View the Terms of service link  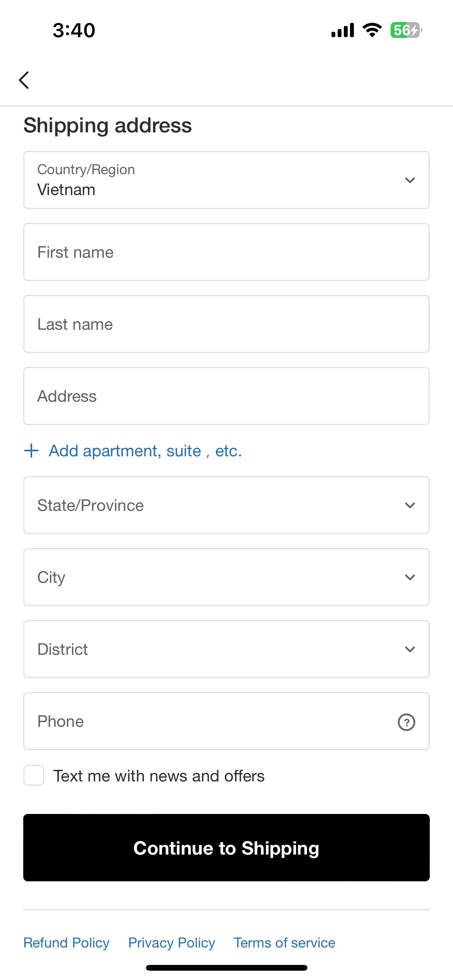coord(285,942)
